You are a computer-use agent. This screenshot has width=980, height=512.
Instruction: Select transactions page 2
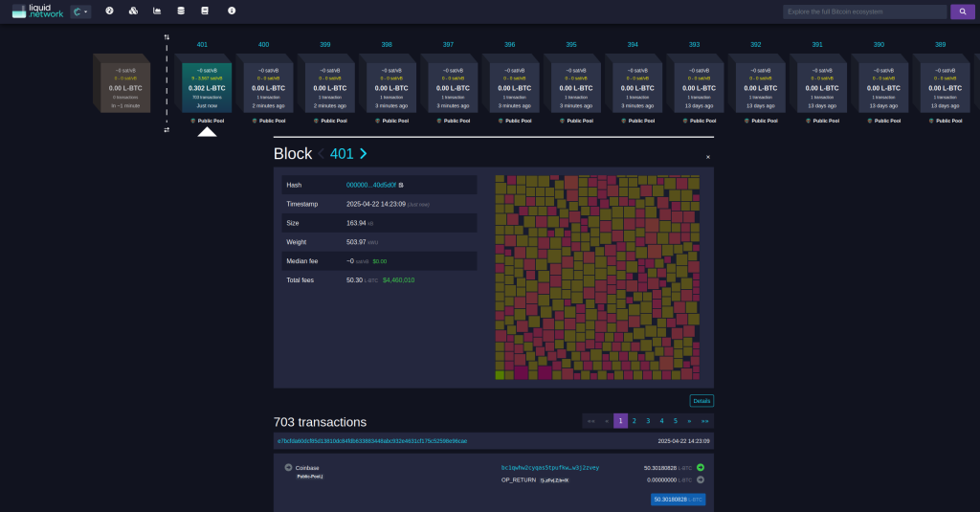[635, 421]
